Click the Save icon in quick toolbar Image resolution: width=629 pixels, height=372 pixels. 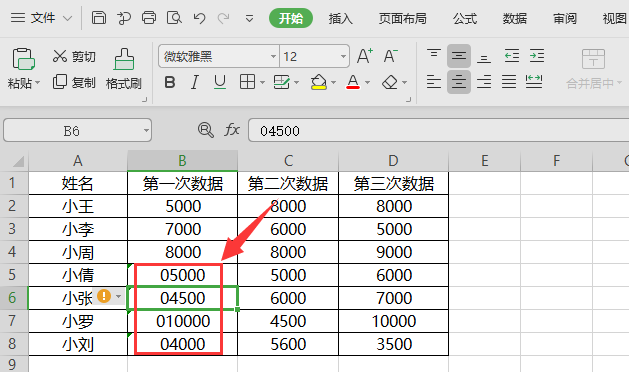[x=99, y=18]
